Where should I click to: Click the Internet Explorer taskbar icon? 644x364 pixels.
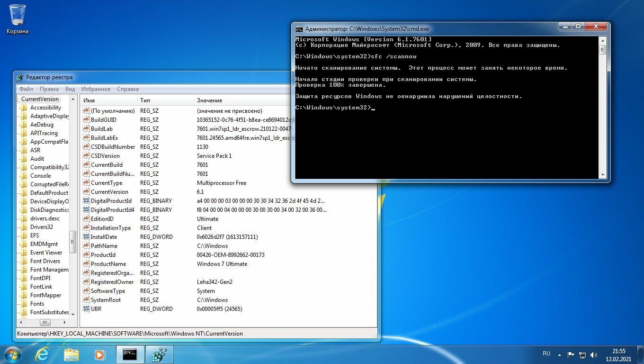tap(43, 354)
